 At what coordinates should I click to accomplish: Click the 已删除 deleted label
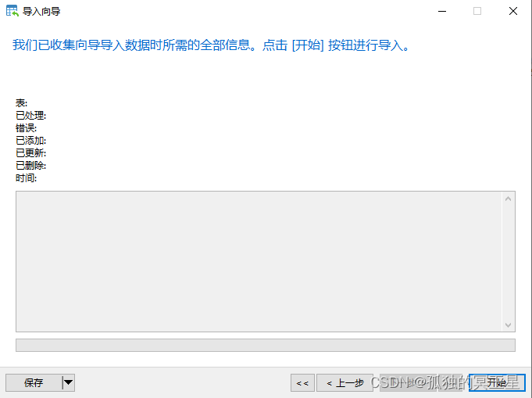(31, 166)
